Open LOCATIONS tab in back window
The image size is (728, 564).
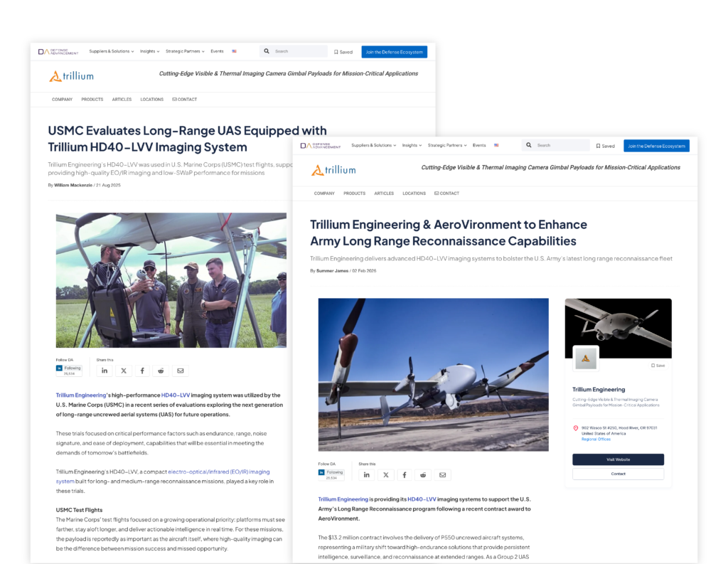click(x=152, y=100)
